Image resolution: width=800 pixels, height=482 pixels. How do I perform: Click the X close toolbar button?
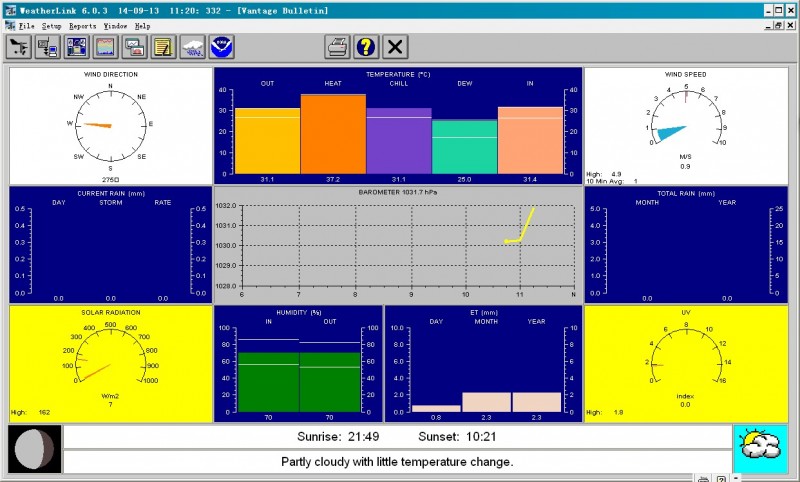coord(395,47)
